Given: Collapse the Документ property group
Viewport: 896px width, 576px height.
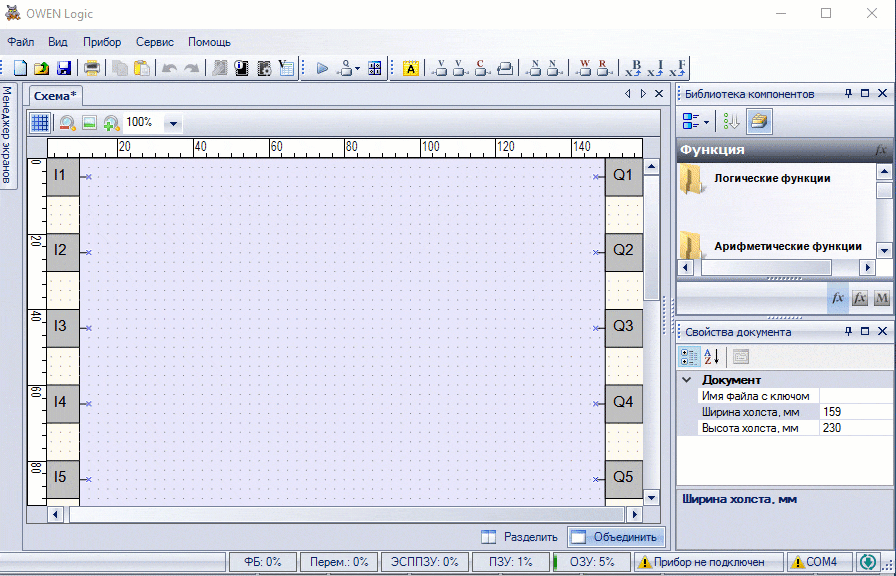Looking at the screenshot, I should tap(686, 380).
